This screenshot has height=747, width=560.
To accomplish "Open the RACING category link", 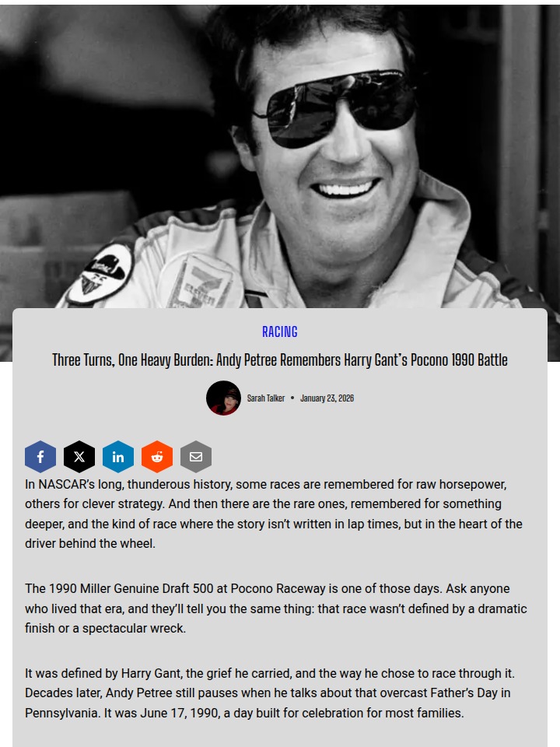I will [x=280, y=331].
